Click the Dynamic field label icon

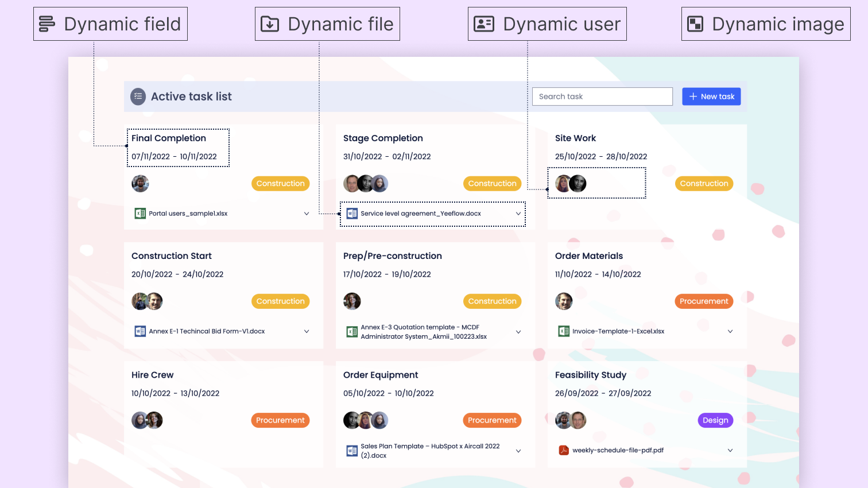pyautogui.click(x=47, y=24)
